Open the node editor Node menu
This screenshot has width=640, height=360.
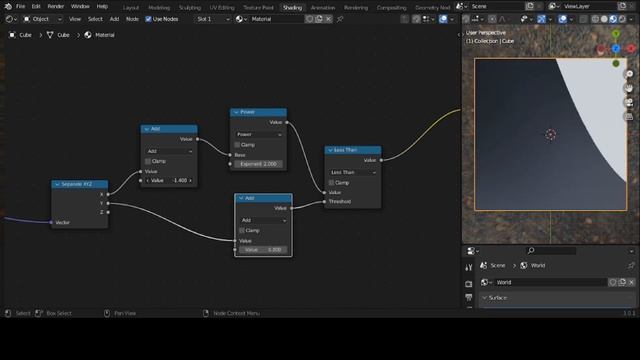132,19
